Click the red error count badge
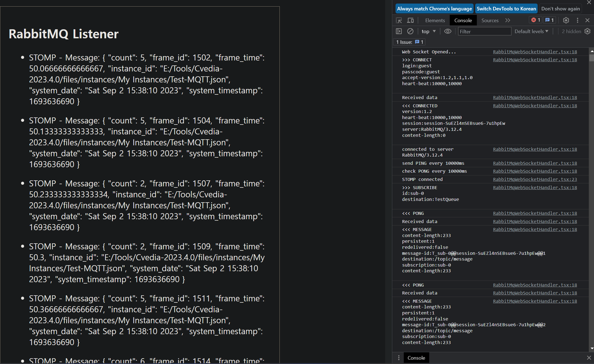 coord(536,20)
